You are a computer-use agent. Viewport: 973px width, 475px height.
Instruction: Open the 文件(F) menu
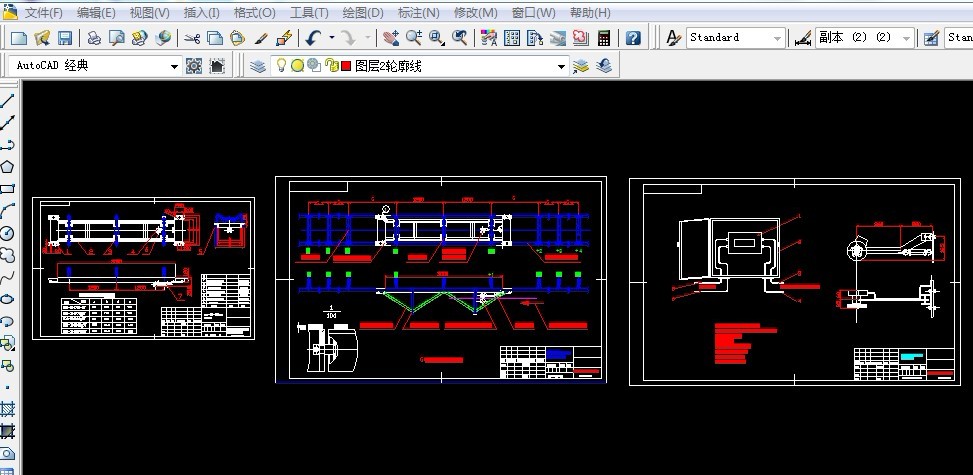point(43,12)
